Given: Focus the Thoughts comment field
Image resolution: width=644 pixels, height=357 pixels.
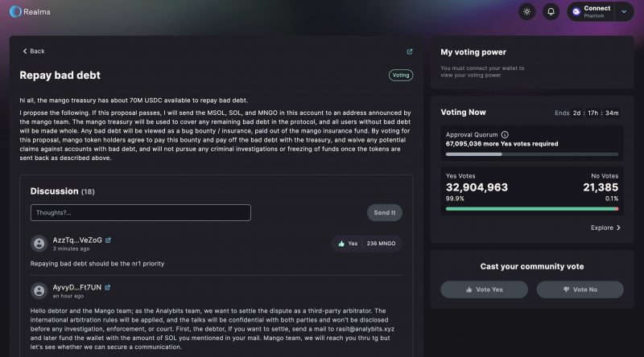Looking at the screenshot, I should [140, 212].
